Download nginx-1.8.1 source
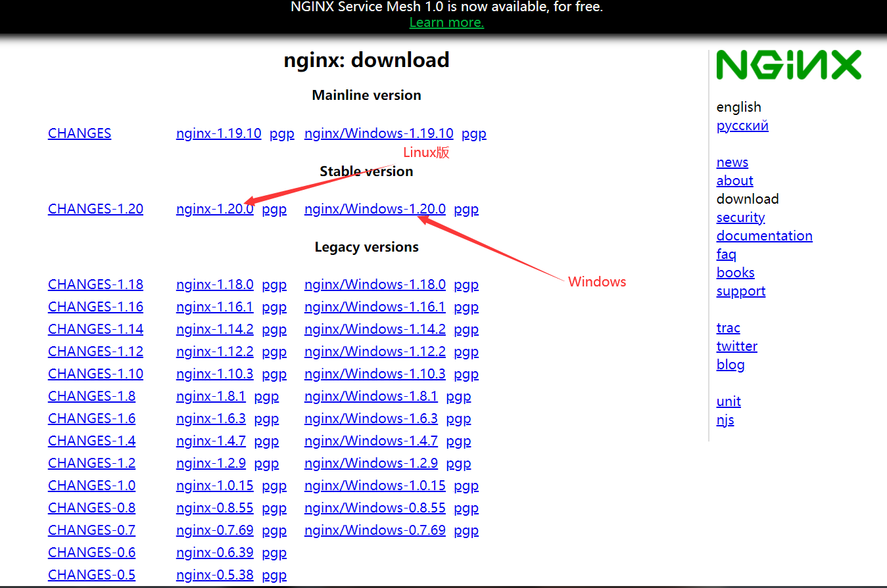 (210, 396)
